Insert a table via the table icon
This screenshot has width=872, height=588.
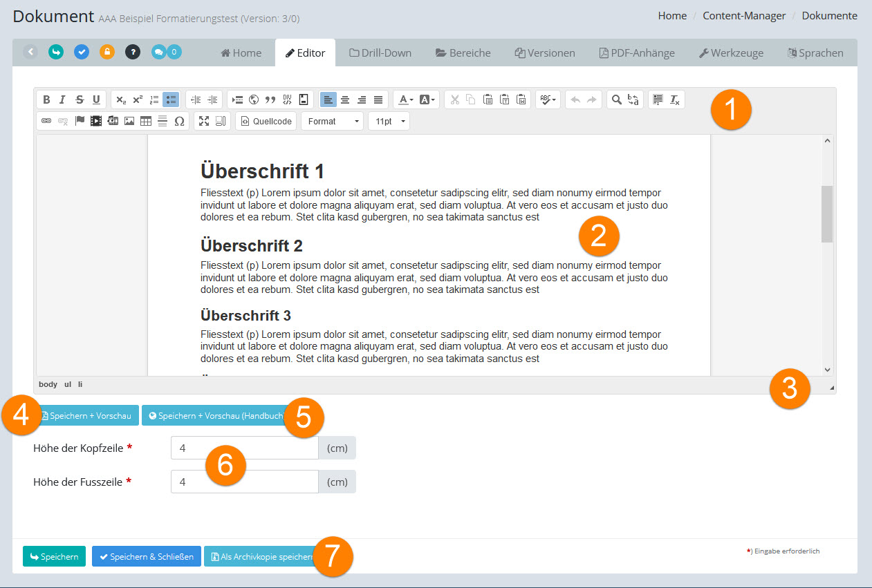click(x=146, y=121)
